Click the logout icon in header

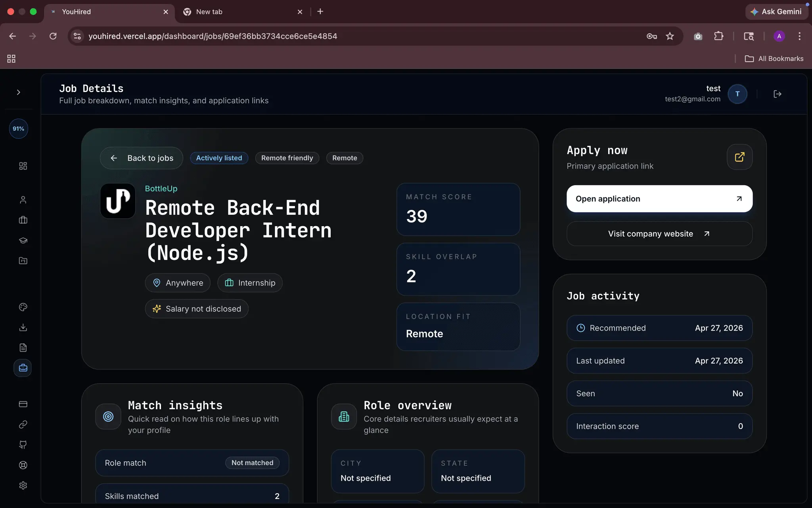pyautogui.click(x=778, y=94)
